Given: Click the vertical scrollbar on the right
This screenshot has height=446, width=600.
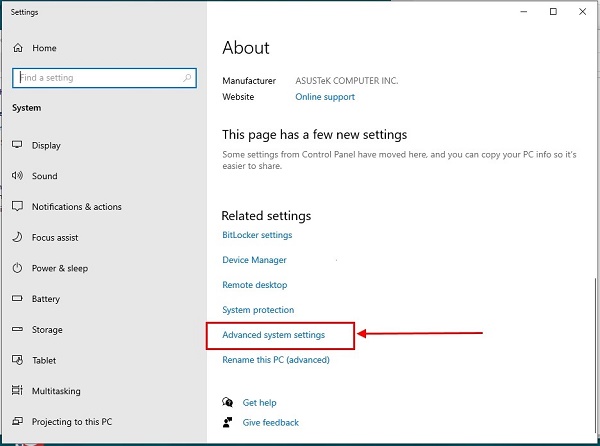Looking at the screenshot, I should pyautogui.click(x=595, y=356).
